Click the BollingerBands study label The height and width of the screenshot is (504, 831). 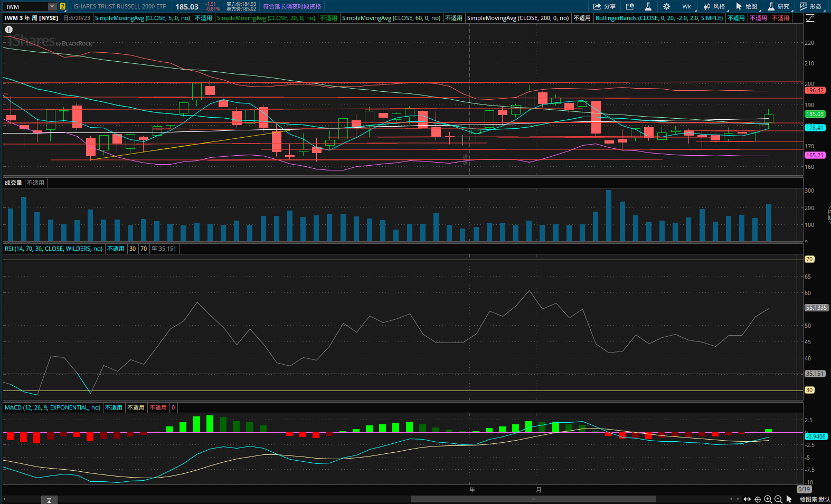659,18
